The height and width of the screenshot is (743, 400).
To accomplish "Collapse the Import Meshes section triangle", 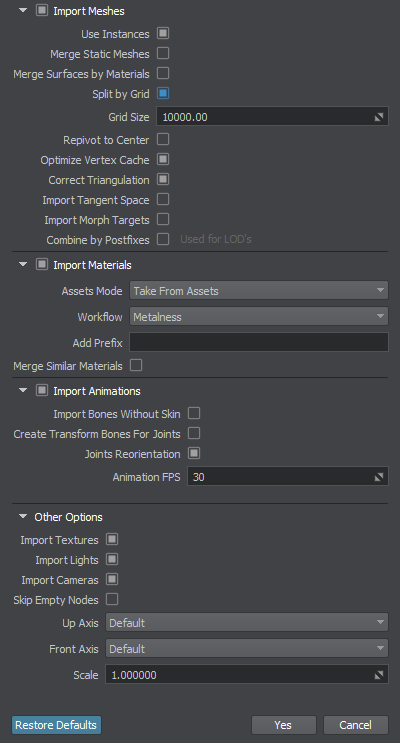I will click(x=23, y=10).
